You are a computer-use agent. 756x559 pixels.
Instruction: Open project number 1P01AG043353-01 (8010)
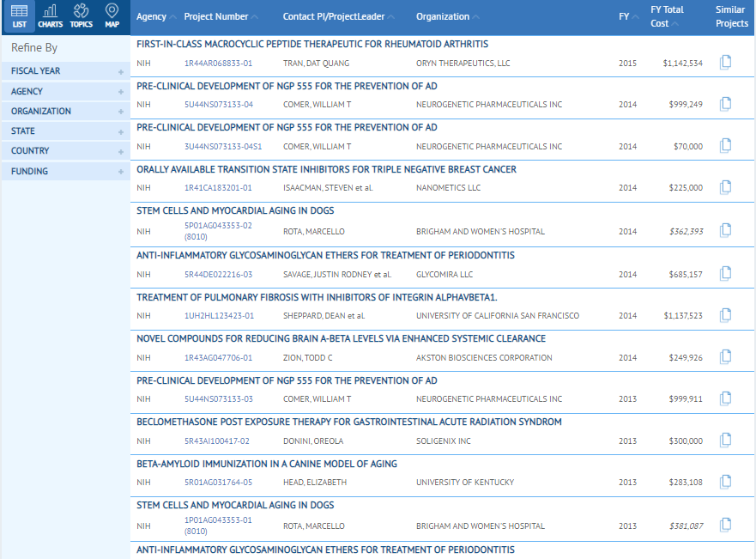click(x=218, y=526)
